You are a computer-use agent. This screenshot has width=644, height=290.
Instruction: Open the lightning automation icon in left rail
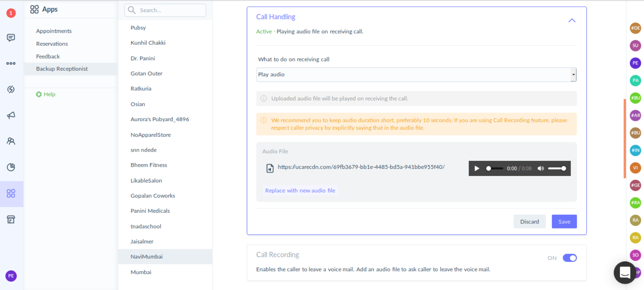click(x=11, y=90)
